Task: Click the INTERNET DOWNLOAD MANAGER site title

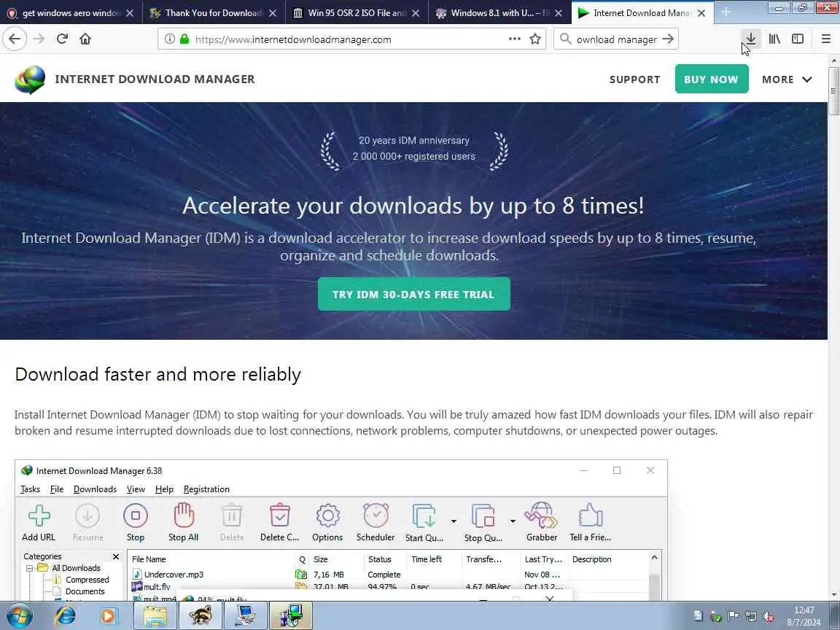Action: click(155, 79)
